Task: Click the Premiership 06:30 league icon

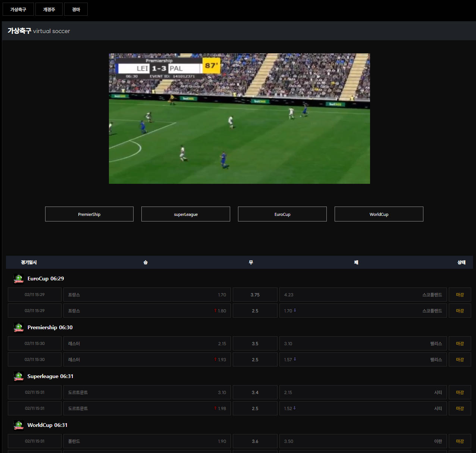Action: click(x=19, y=327)
